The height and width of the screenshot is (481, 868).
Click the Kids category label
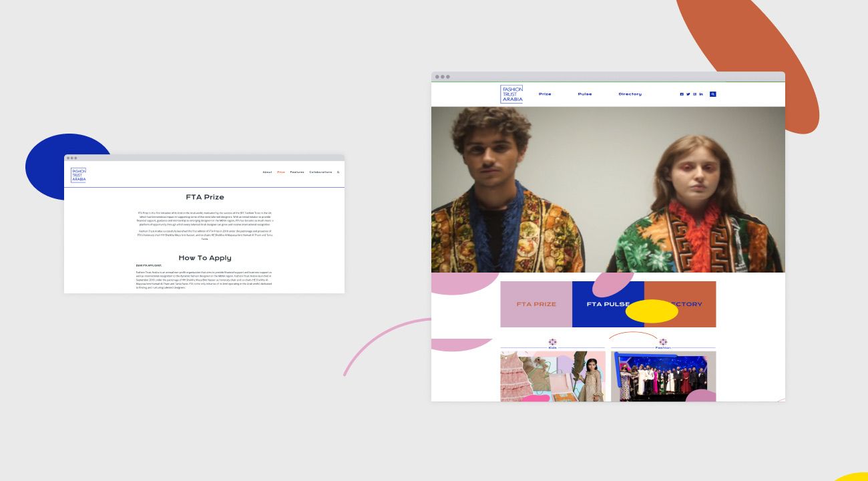tap(552, 347)
